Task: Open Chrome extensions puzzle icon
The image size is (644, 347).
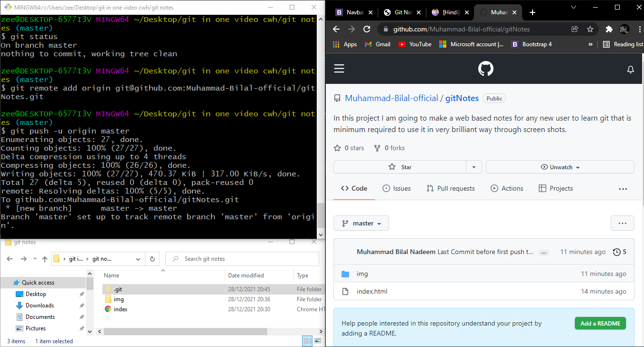Action: click(609, 29)
